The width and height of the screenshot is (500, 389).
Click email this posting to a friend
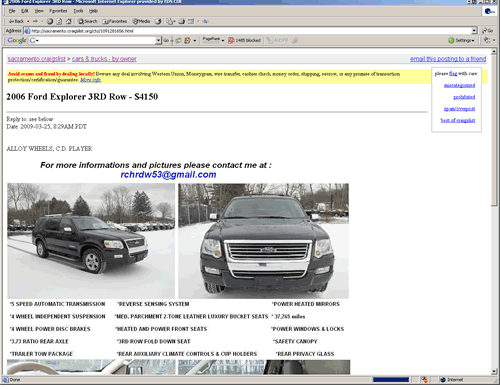(448, 59)
